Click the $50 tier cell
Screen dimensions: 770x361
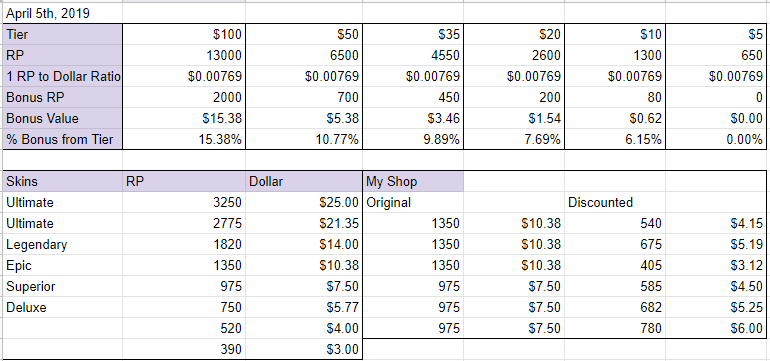[x=304, y=34]
